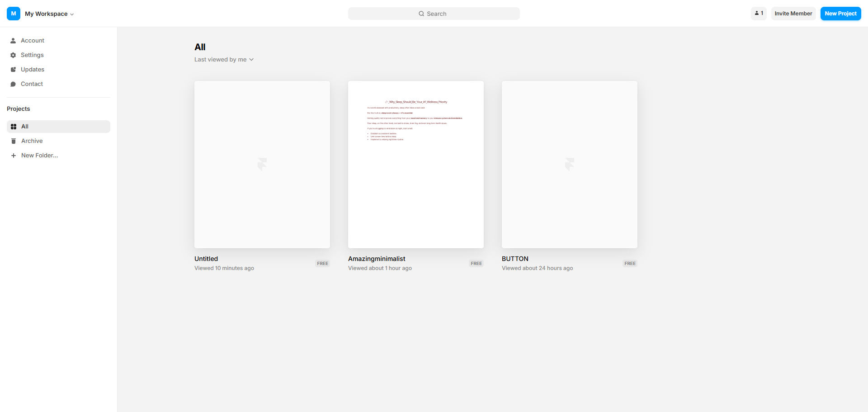The height and width of the screenshot is (412, 868).
Task: Open the Last viewed by me sort dropdown
Action: tap(224, 60)
